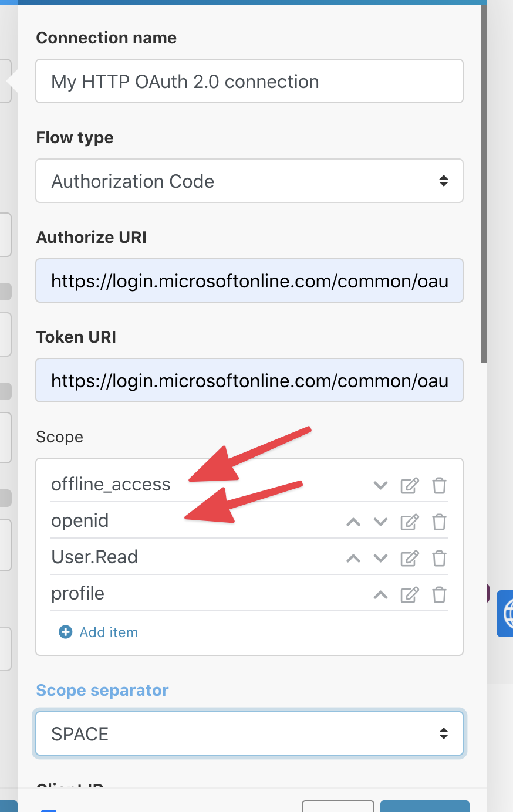Move openid scope up
513x812 pixels.
[353, 522]
